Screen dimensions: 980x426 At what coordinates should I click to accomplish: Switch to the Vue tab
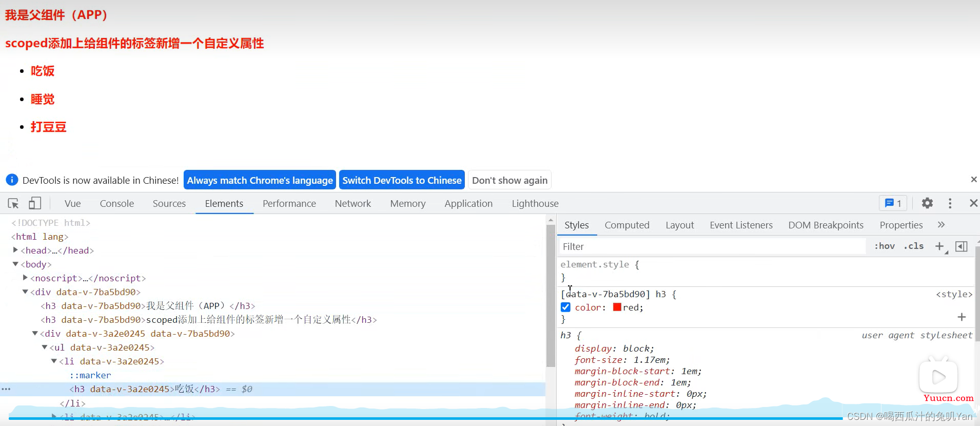point(73,203)
